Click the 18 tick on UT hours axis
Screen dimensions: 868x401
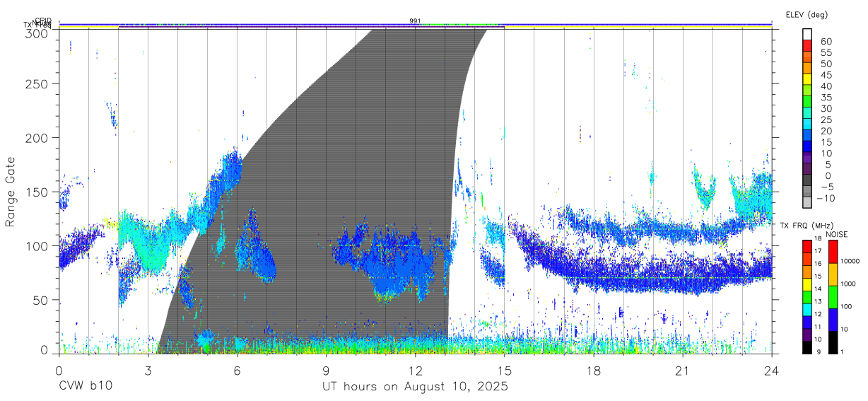(x=594, y=370)
